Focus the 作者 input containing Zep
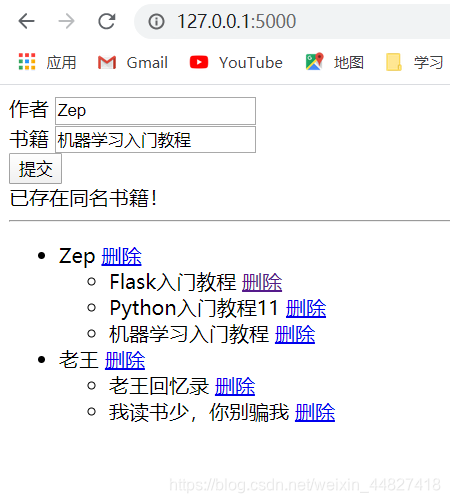 tap(155, 111)
